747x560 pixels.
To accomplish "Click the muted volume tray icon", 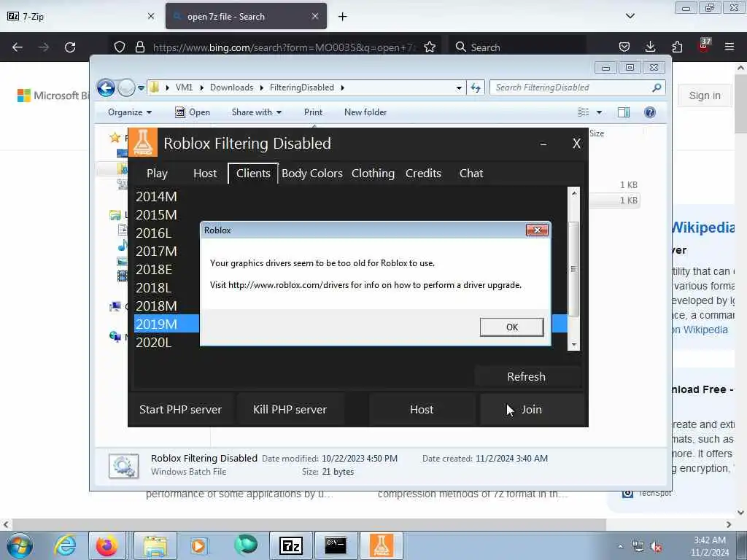I will coord(657,547).
